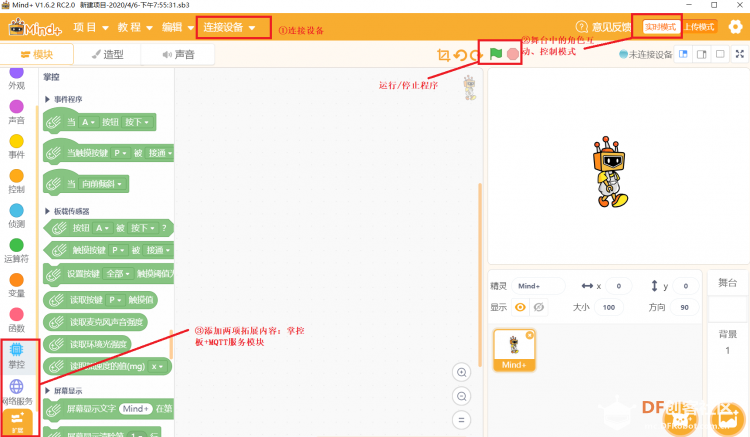Select the Mind+ sprite thumbnail
Viewport: 750px width, 437px height.
coord(514,350)
